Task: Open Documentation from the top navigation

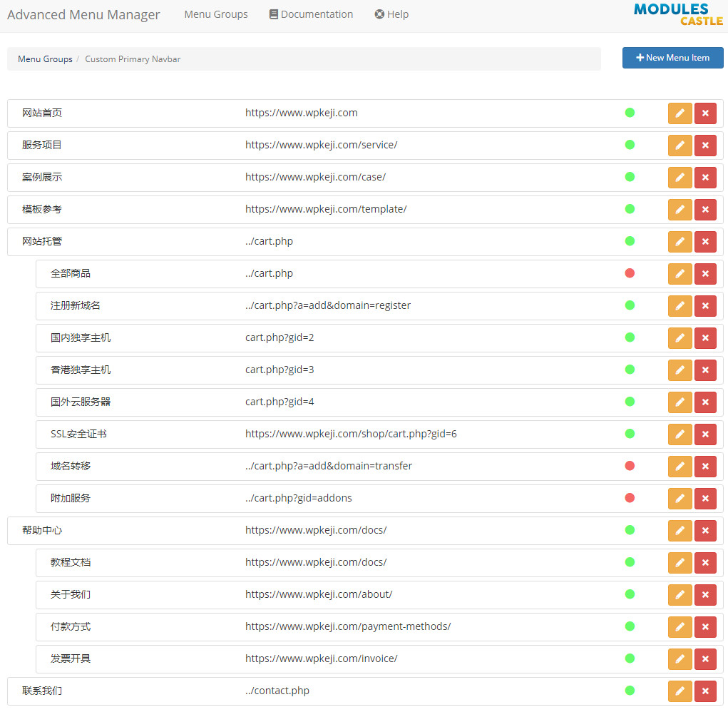Action: click(311, 14)
